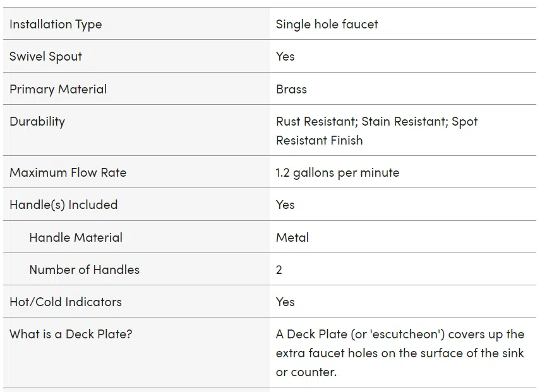The height and width of the screenshot is (392, 547).
Task: Click the Handle Material sub-label
Action: 76,237
